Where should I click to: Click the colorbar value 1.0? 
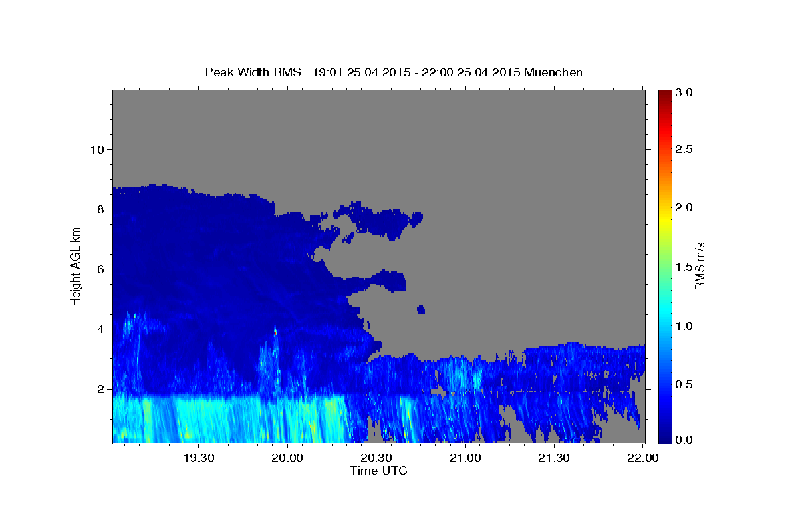coord(684,326)
